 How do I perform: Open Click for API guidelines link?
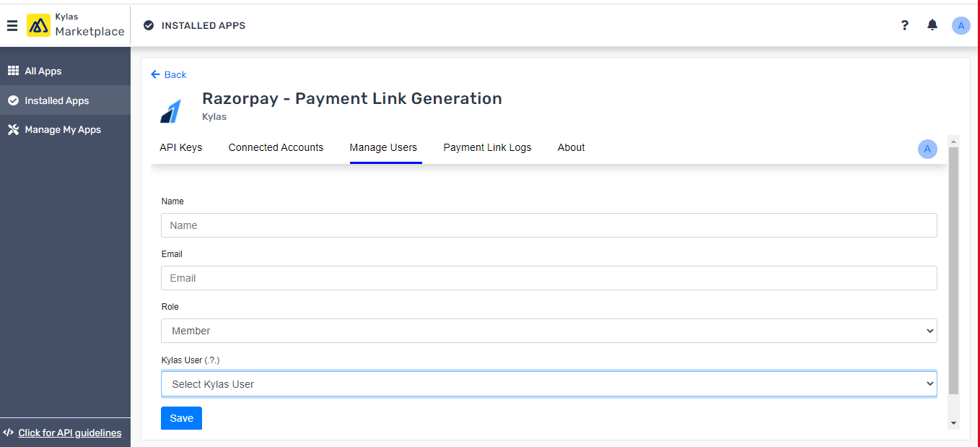tap(70, 433)
